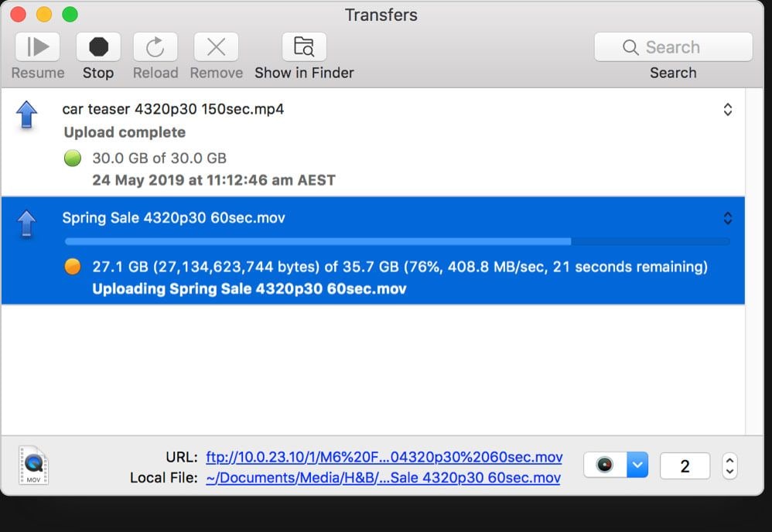Image resolution: width=772 pixels, height=532 pixels.
Task: Select the Spring Sale 4320p30 60sec.mov filename
Action: pos(173,217)
